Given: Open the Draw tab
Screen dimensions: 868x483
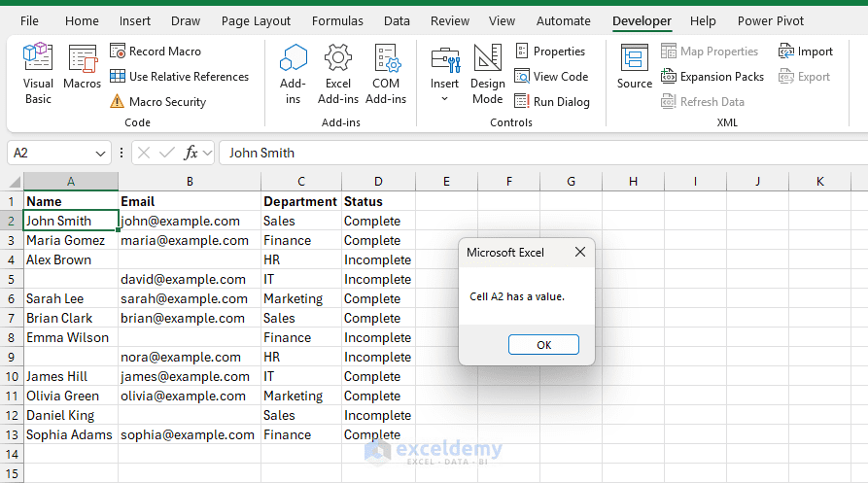Looking at the screenshot, I should (x=186, y=21).
